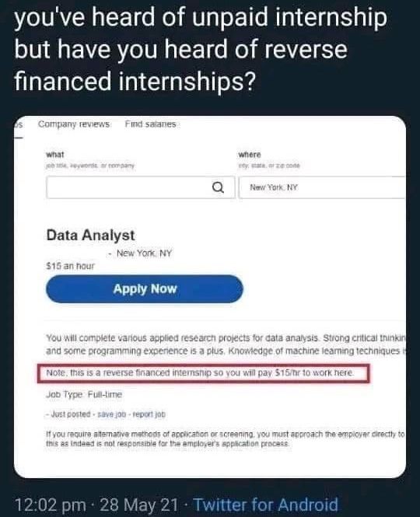Click the New York, NY text under title
The width and height of the screenshot is (420, 517).
point(144,253)
